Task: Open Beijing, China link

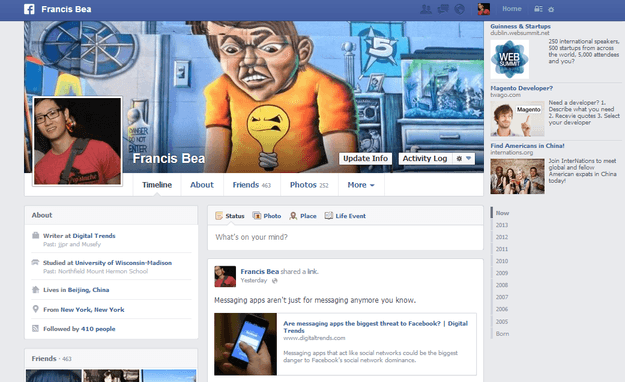Action: [88, 290]
